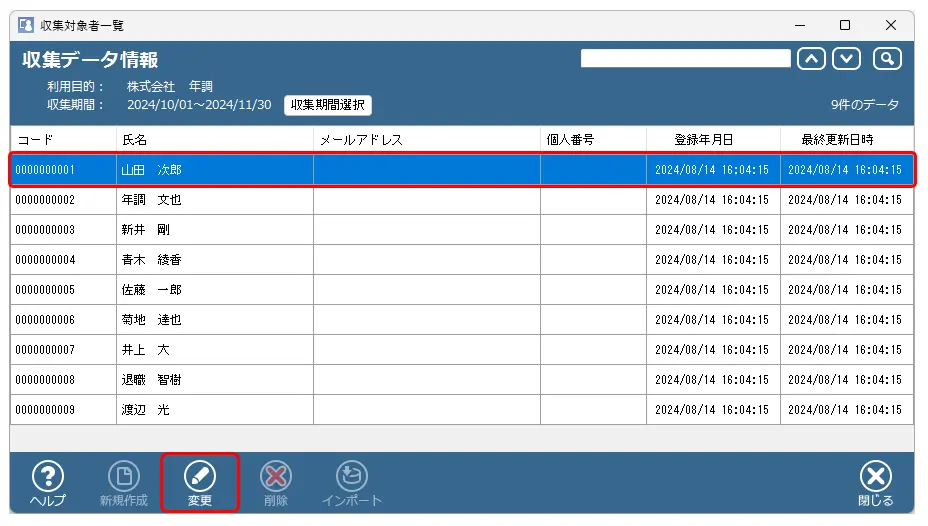Click the Help icon in bottom toolbar
The height and width of the screenshot is (526, 928).
(x=48, y=477)
